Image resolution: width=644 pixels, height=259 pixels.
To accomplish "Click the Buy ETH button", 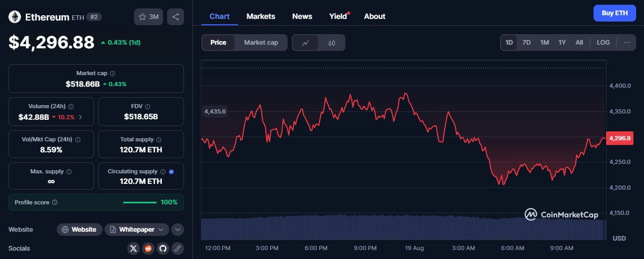I will (615, 13).
